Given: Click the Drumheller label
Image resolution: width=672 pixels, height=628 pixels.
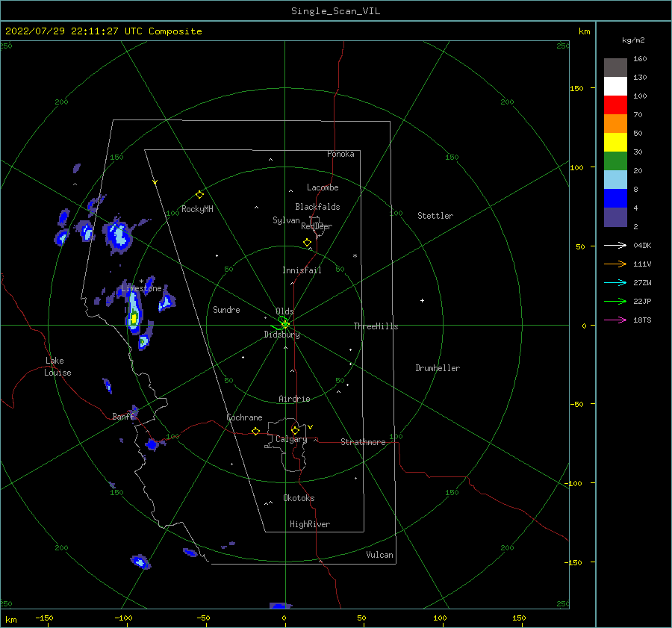Looking at the screenshot, I should 438,368.
